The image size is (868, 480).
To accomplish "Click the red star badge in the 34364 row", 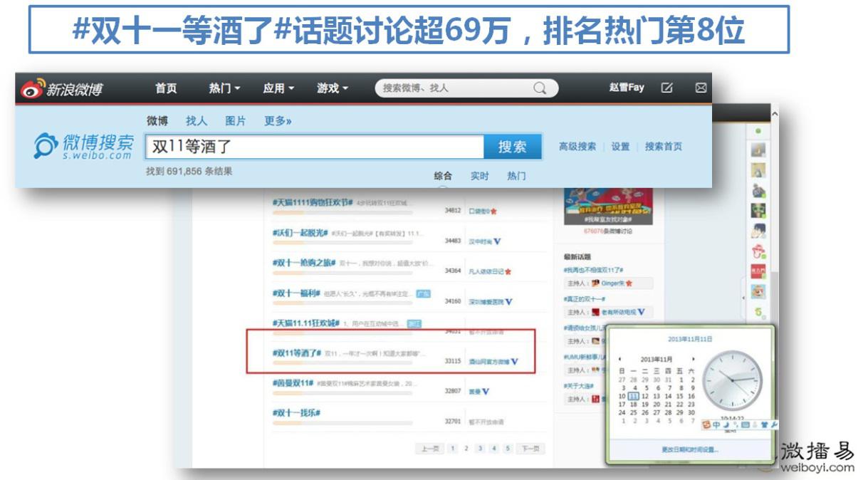I will pos(508,271).
